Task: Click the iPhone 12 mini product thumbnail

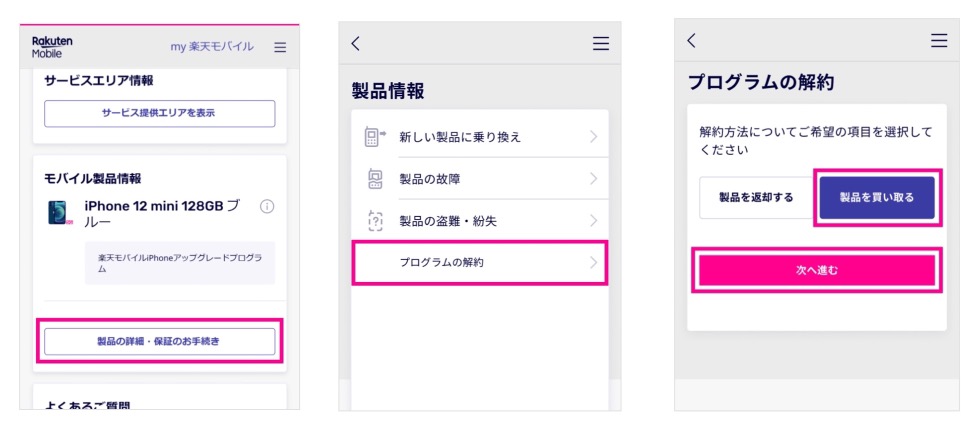Action: click(x=58, y=212)
